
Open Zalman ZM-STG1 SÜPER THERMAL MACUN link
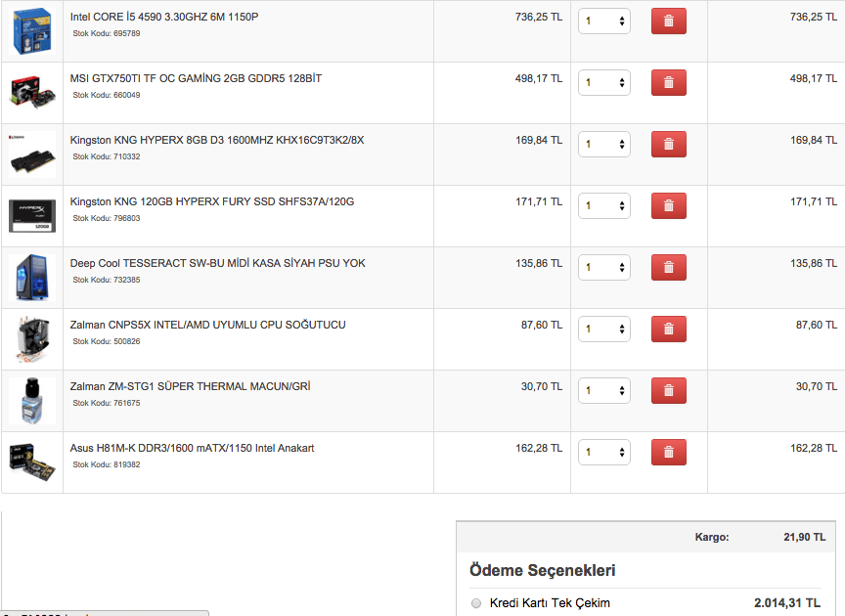(x=191, y=386)
